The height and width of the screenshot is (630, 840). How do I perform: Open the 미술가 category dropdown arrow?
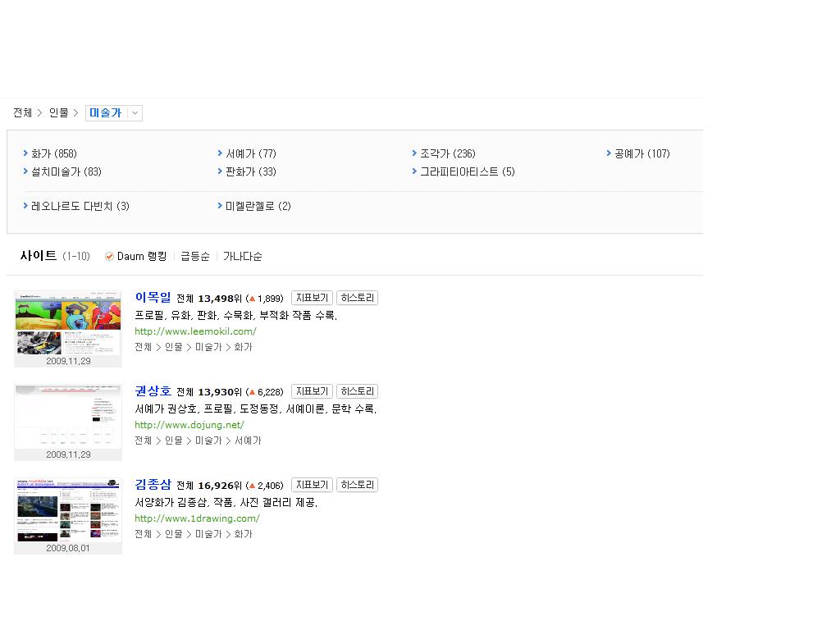(135, 113)
